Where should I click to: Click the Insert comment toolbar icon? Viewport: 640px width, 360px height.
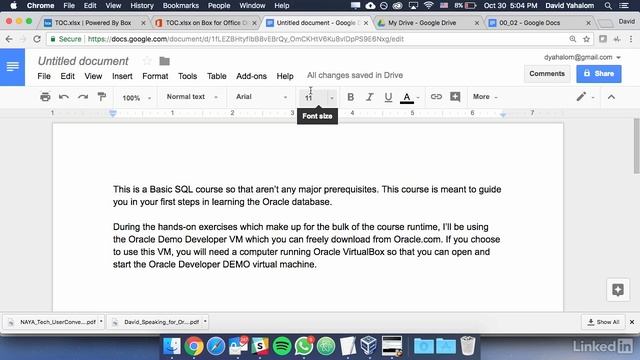[x=455, y=97]
